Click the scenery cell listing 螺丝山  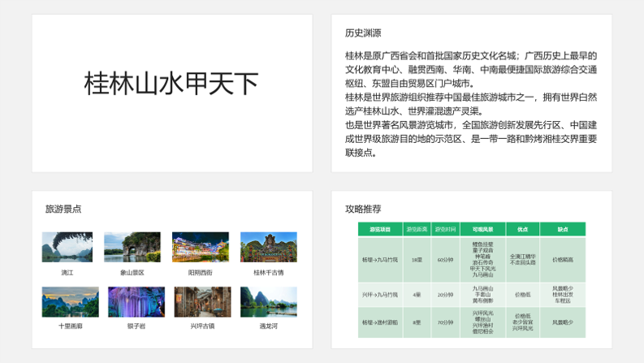pyautogui.click(x=483, y=322)
